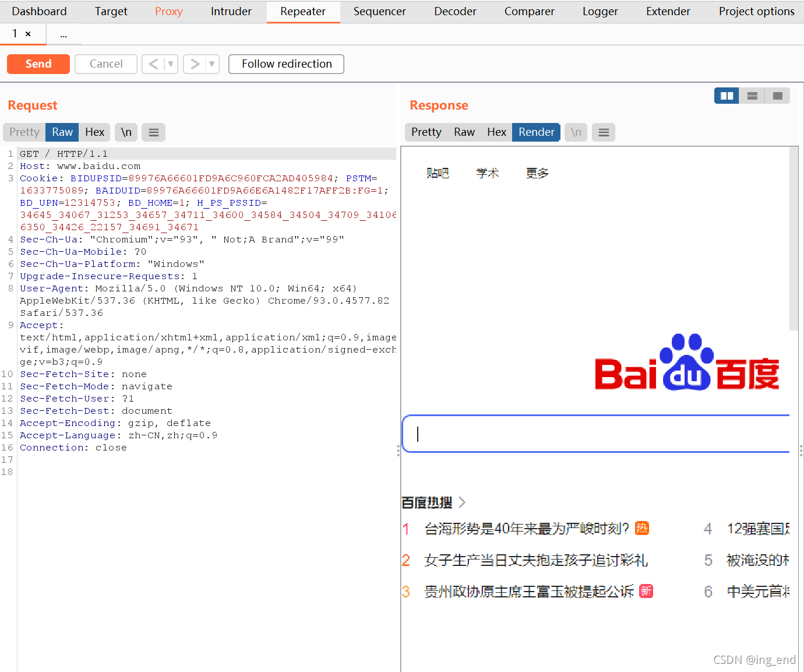Open the Logger tab
The height and width of the screenshot is (672, 804).
pyautogui.click(x=600, y=12)
